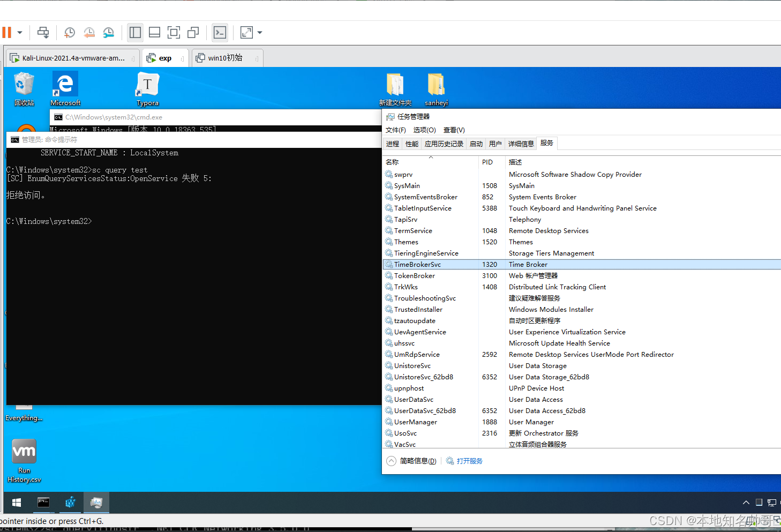Open the Task Manager taskbar icon
Screen dimensions: 781x532
96,503
